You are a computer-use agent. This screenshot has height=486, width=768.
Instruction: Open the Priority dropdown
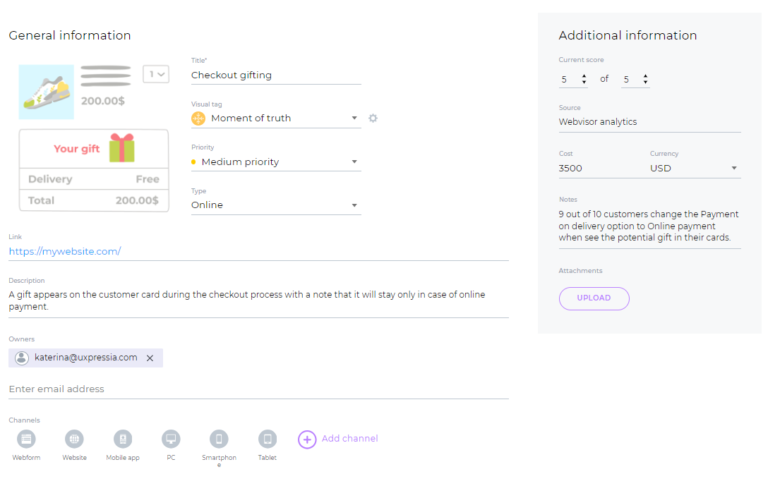click(354, 162)
